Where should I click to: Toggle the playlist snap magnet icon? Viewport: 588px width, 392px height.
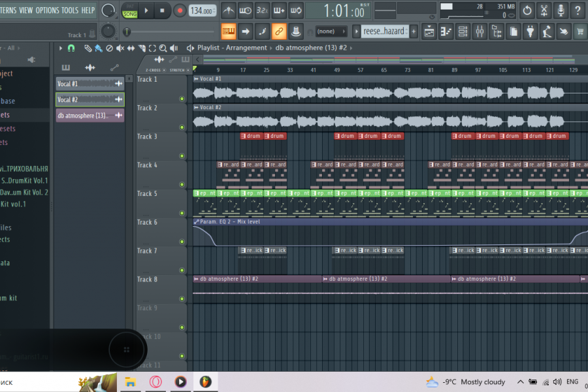click(71, 48)
